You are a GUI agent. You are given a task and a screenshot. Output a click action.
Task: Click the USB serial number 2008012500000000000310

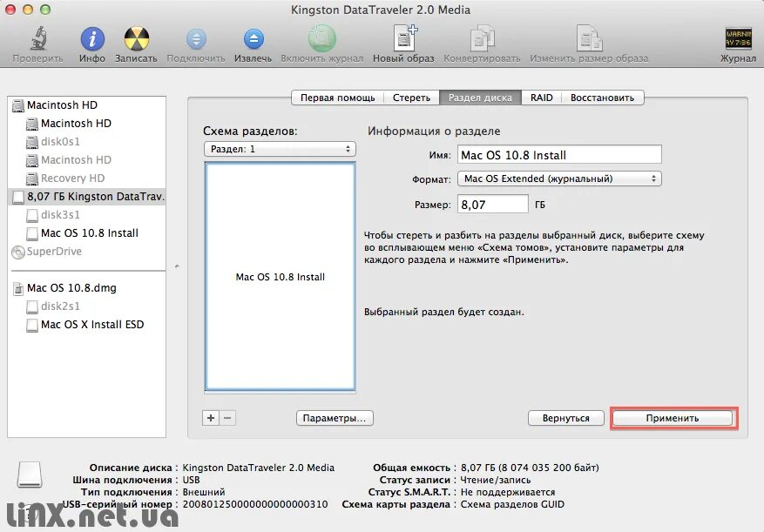(255, 504)
